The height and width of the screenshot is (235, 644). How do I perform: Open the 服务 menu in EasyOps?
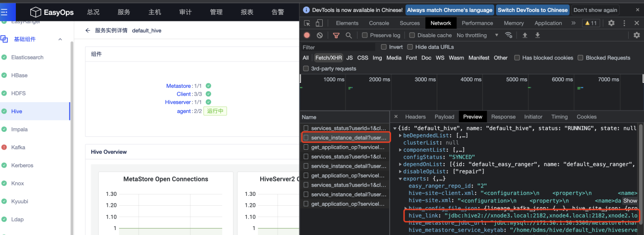[124, 12]
